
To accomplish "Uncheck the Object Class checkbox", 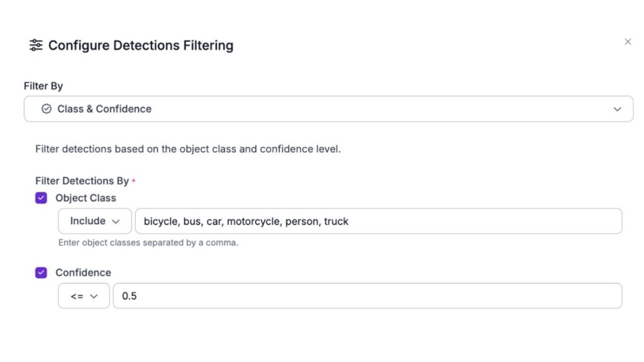I will point(41,198).
